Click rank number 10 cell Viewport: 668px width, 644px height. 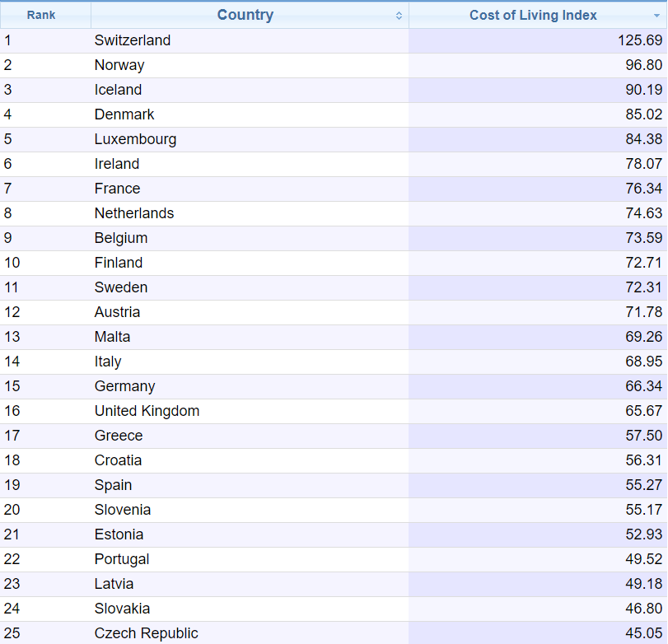[x=12, y=263]
